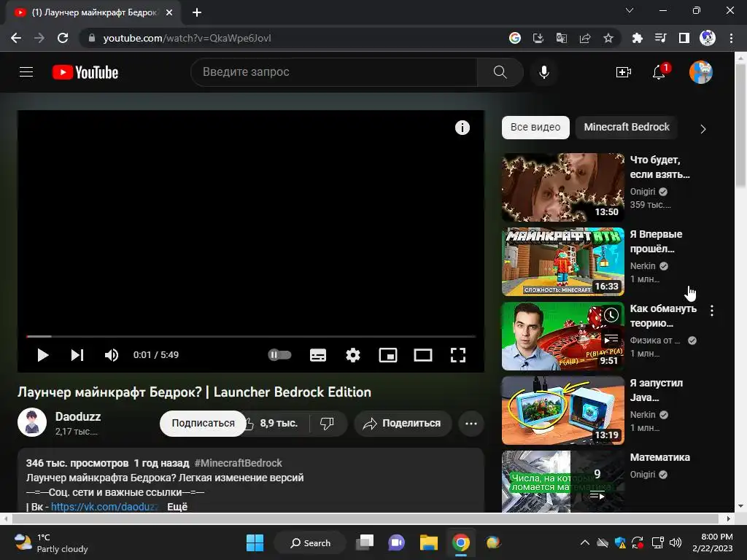This screenshot has width=747, height=560.
Task: Open tab search chevron in title bar
Action: [630, 10]
